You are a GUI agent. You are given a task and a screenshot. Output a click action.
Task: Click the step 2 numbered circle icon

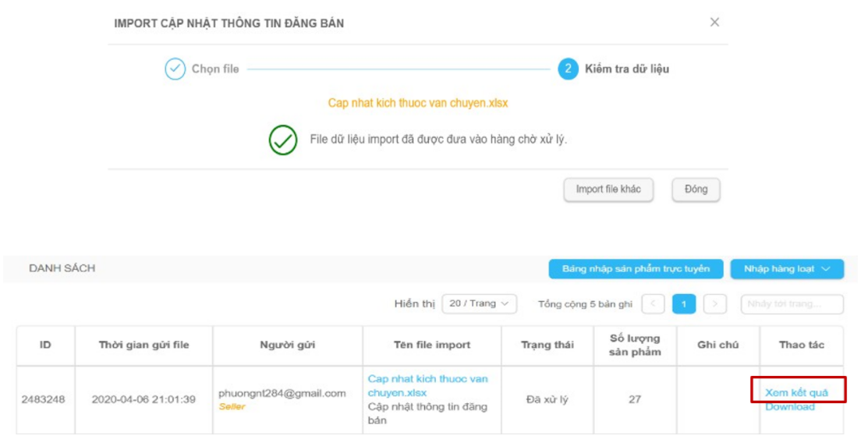click(x=568, y=69)
